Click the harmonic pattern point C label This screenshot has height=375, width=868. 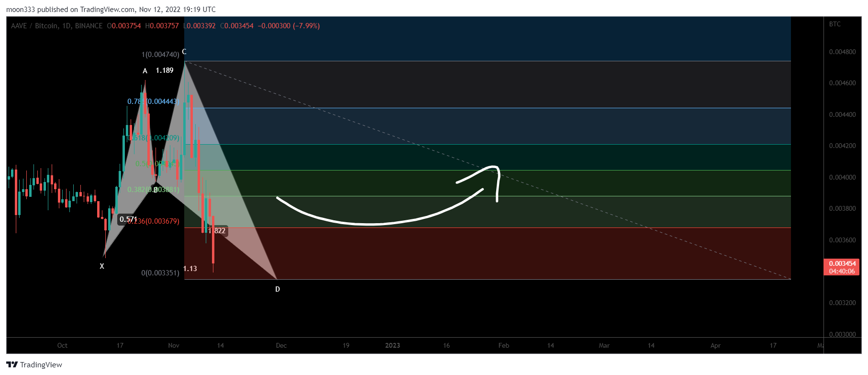point(184,52)
